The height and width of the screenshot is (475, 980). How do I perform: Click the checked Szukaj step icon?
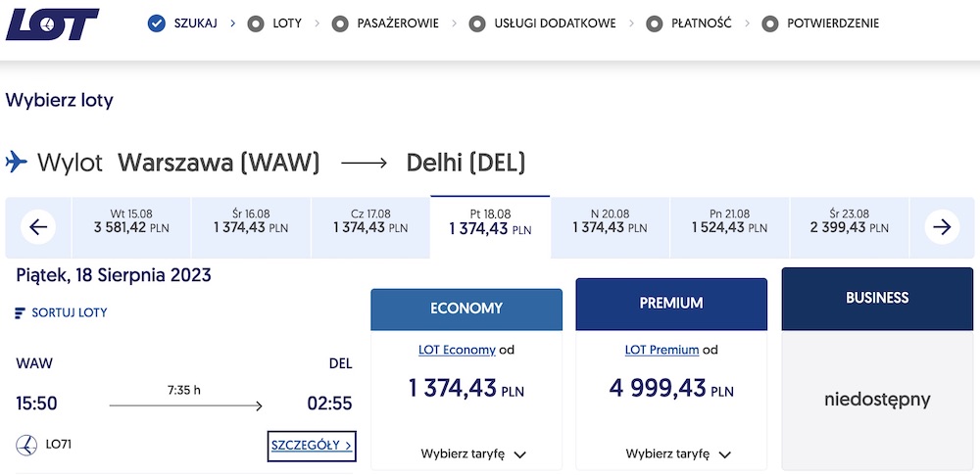click(x=157, y=24)
